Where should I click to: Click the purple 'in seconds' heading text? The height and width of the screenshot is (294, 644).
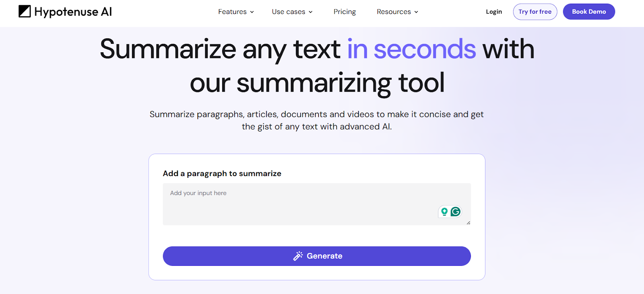click(411, 49)
